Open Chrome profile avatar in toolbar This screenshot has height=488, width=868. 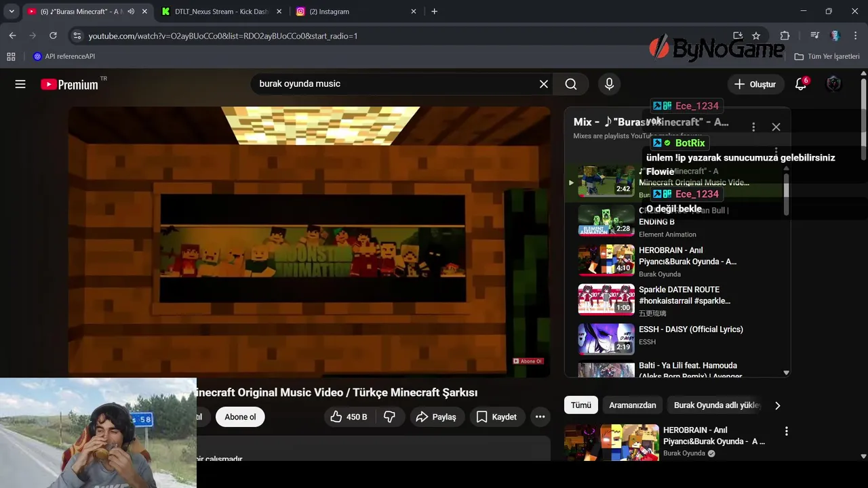coord(835,35)
